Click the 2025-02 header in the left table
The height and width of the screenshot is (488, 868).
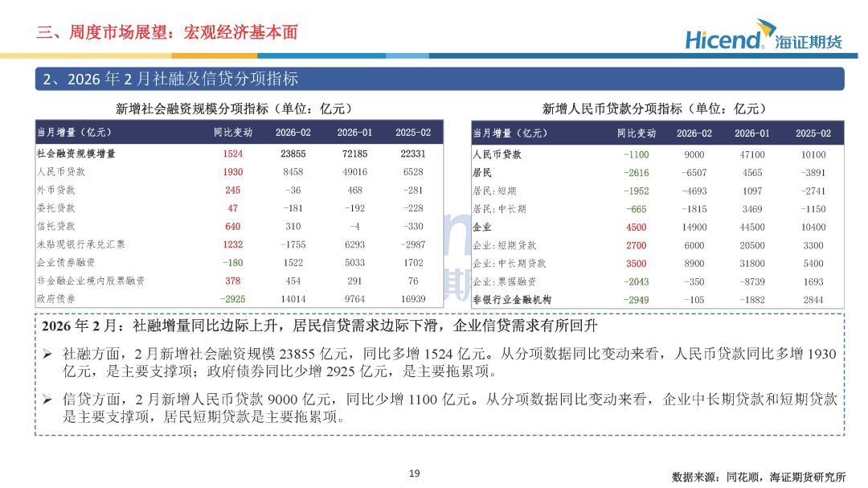click(413, 133)
